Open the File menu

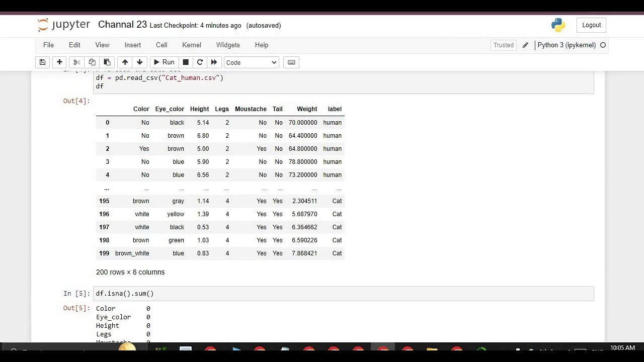(x=48, y=45)
